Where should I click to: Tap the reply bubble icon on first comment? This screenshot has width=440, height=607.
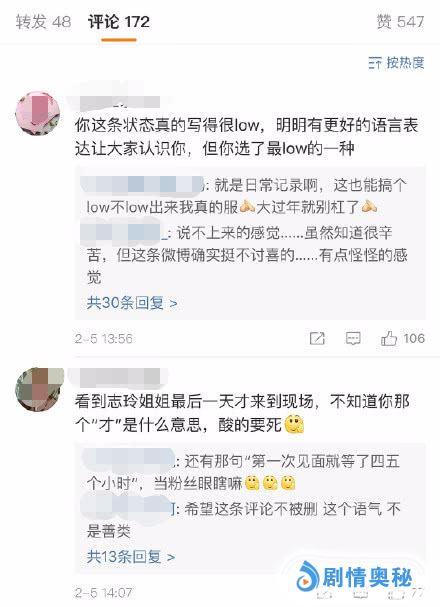[353, 339]
